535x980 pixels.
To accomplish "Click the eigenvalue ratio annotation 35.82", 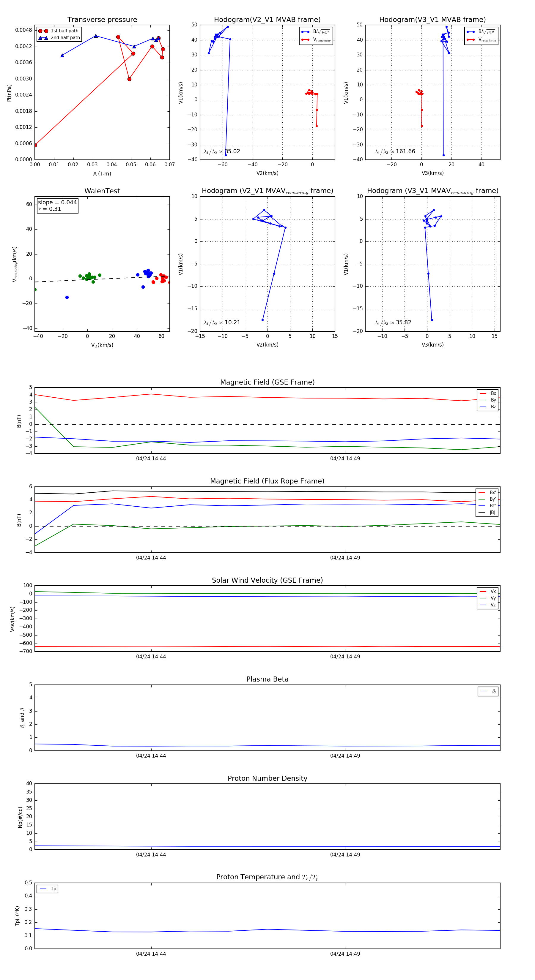I will (x=393, y=323).
